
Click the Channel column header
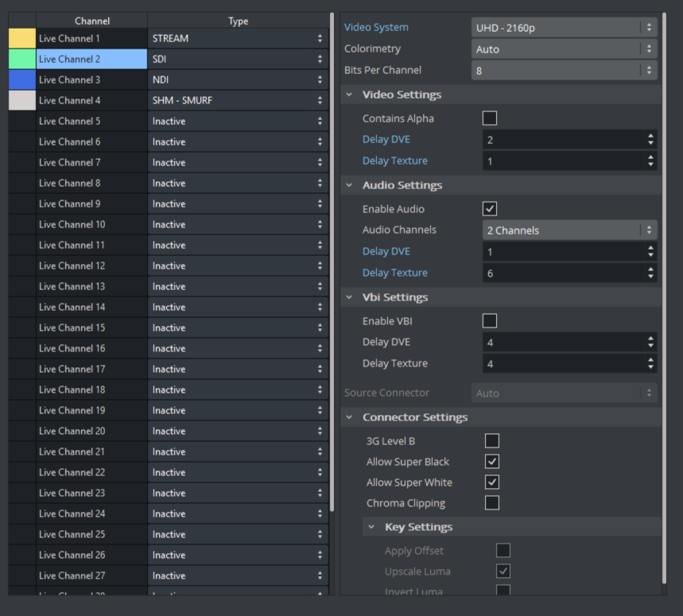(91, 21)
